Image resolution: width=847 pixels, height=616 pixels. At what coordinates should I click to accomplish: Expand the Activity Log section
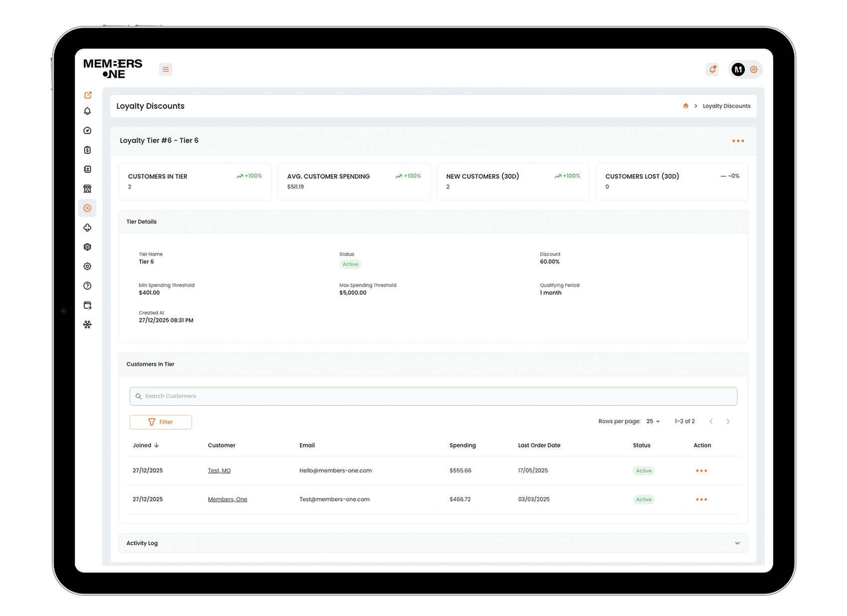click(737, 543)
